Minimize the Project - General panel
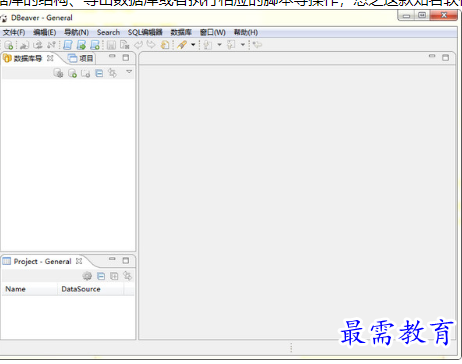The width and height of the screenshot is (462, 364). click(112, 259)
